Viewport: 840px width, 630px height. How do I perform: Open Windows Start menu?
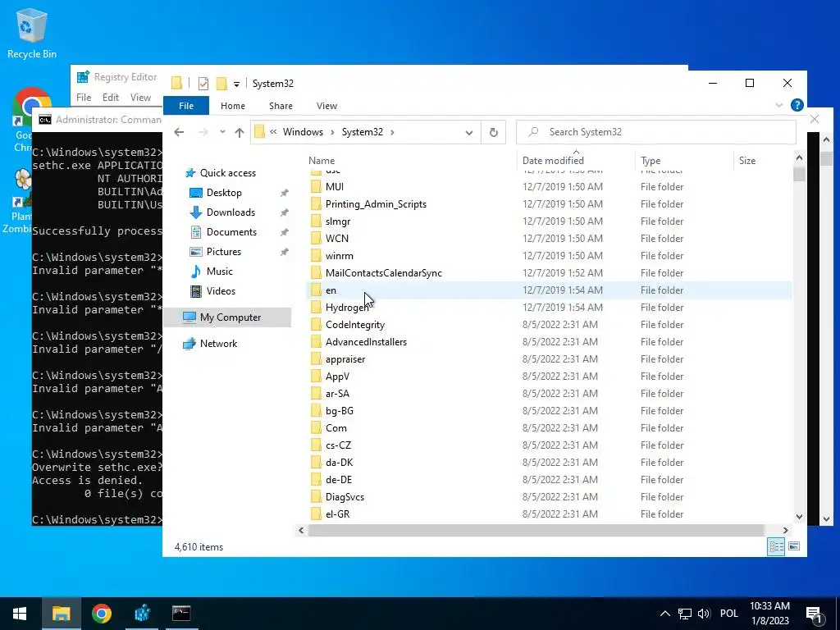click(x=20, y=614)
